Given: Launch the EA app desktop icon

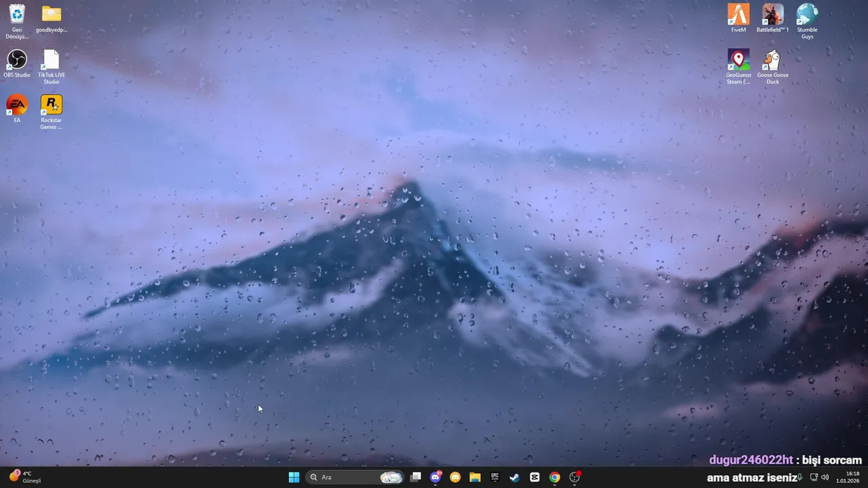Looking at the screenshot, I should coord(17,108).
